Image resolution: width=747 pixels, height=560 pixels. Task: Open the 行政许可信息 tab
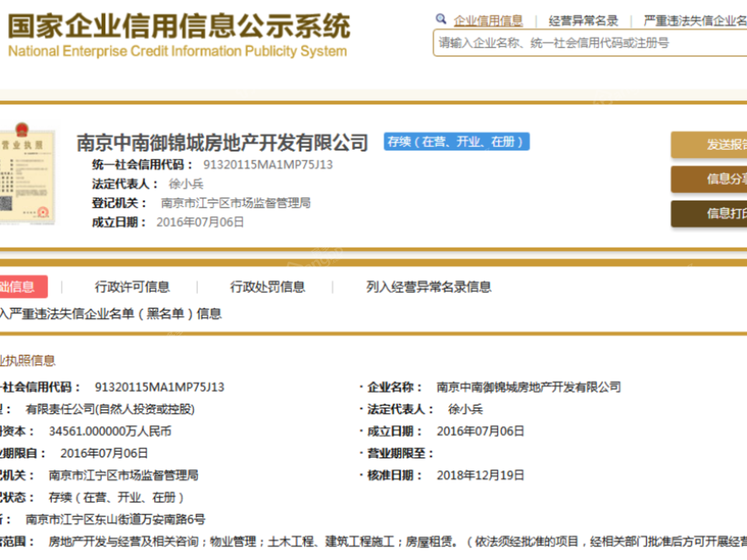(132, 287)
